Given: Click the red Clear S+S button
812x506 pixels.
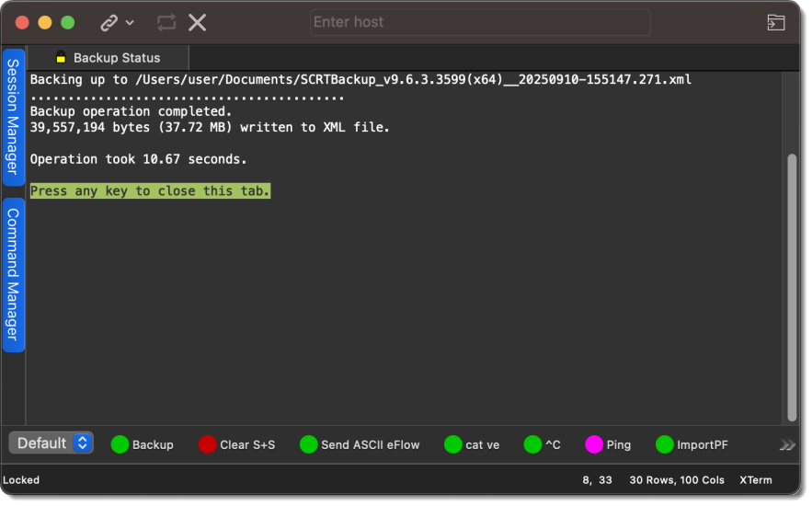Looking at the screenshot, I should point(237,444).
